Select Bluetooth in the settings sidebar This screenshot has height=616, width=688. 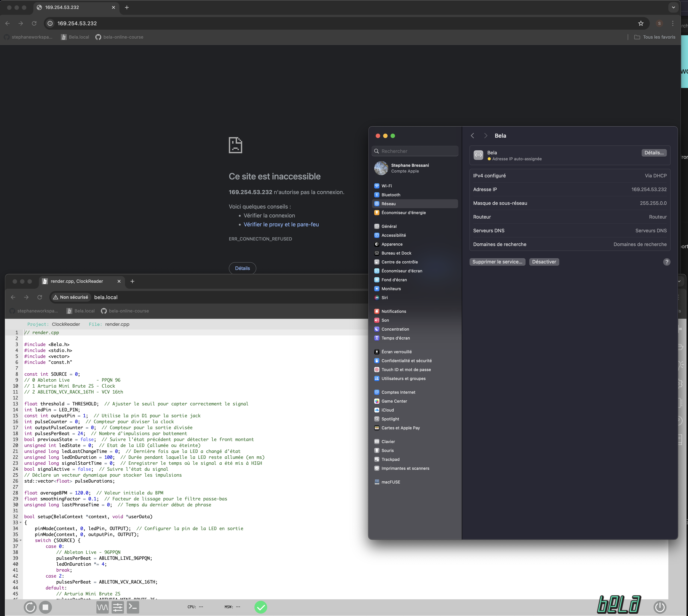coord(391,195)
